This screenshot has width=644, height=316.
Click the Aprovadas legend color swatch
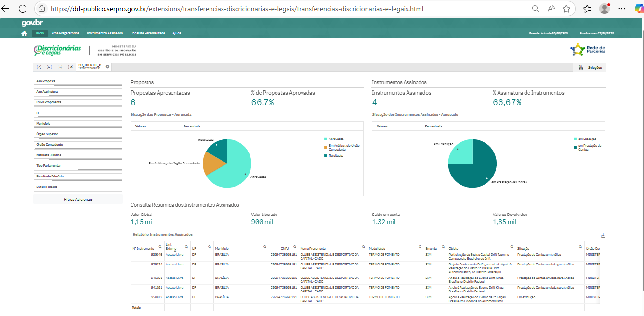pyautogui.click(x=326, y=139)
